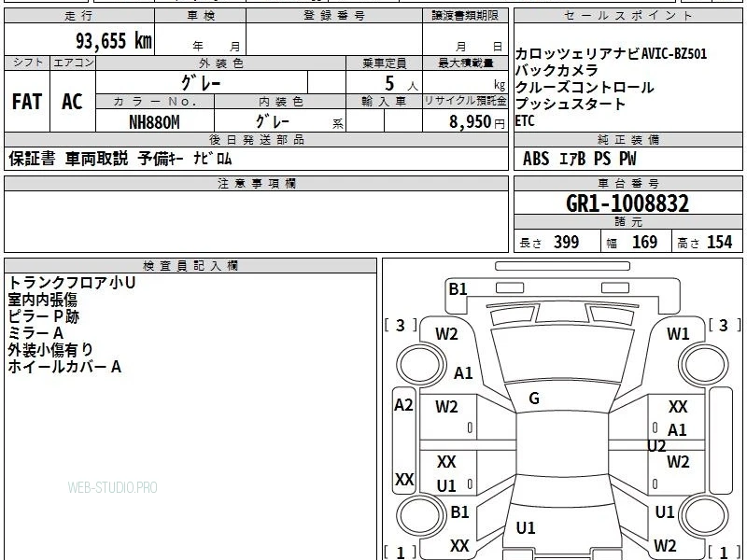Click the B1 mark on the front bumper

458,289
